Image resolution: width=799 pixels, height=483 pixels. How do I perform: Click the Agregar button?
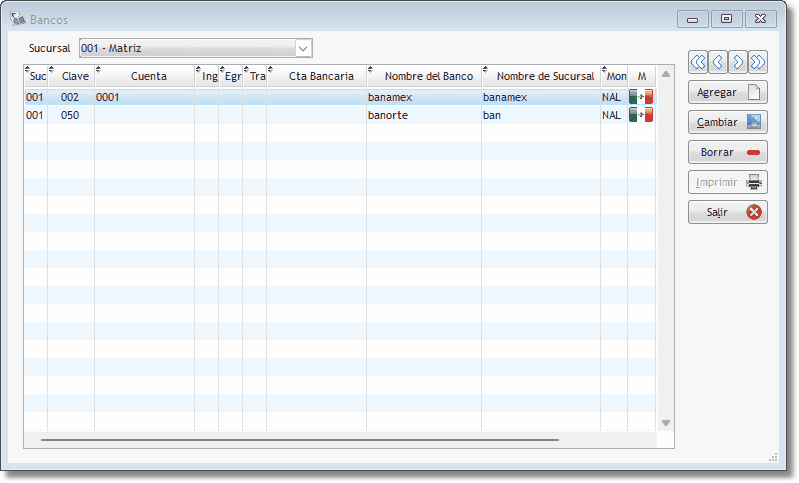pyautogui.click(x=728, y=92)
